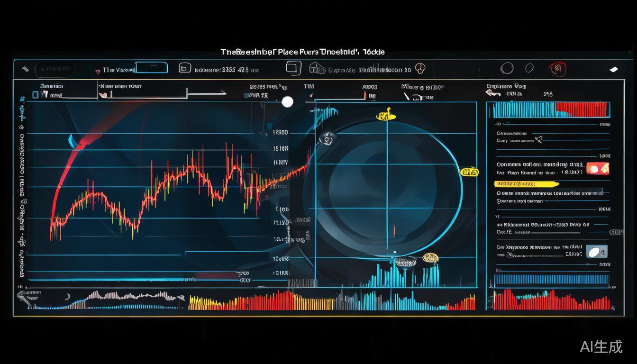This screenshot has width=637, height=364.
Task: Toggle the gray switch in right panel
Action: (x=597, y=251)
